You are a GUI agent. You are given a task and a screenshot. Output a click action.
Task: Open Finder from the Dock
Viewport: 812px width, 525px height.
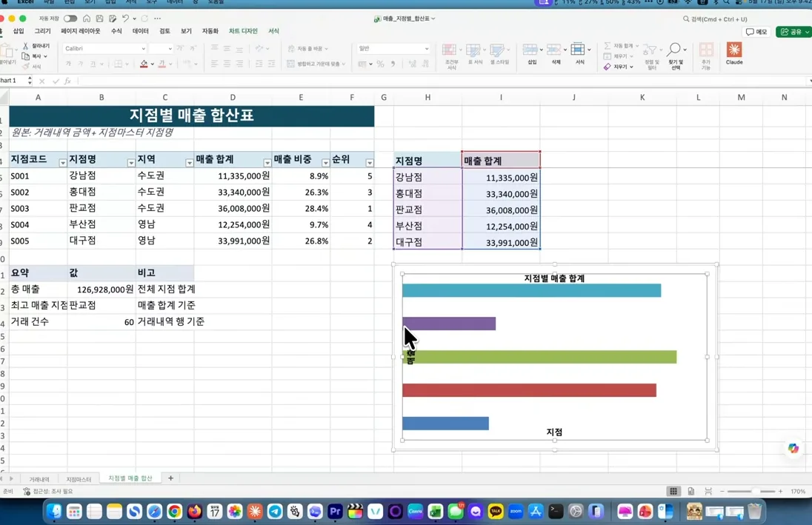pos(54,512)
